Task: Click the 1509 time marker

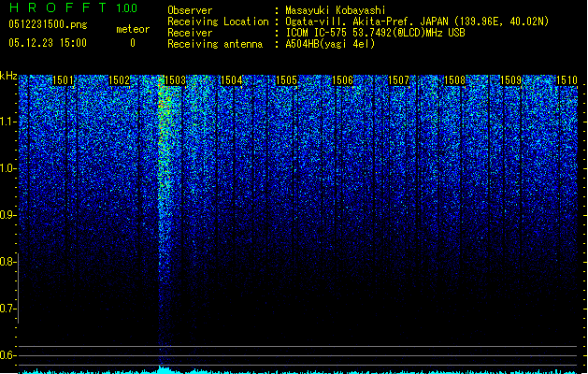Action: coord(510,80)
